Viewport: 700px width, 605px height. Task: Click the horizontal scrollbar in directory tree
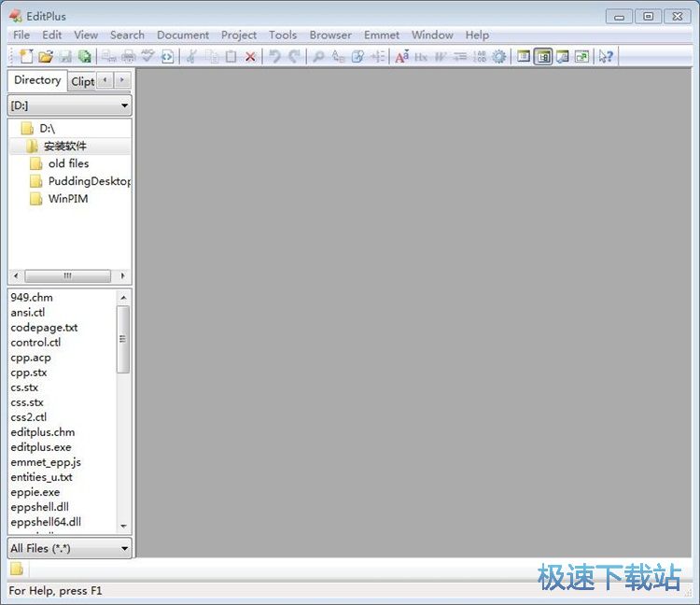coord(67,276)
